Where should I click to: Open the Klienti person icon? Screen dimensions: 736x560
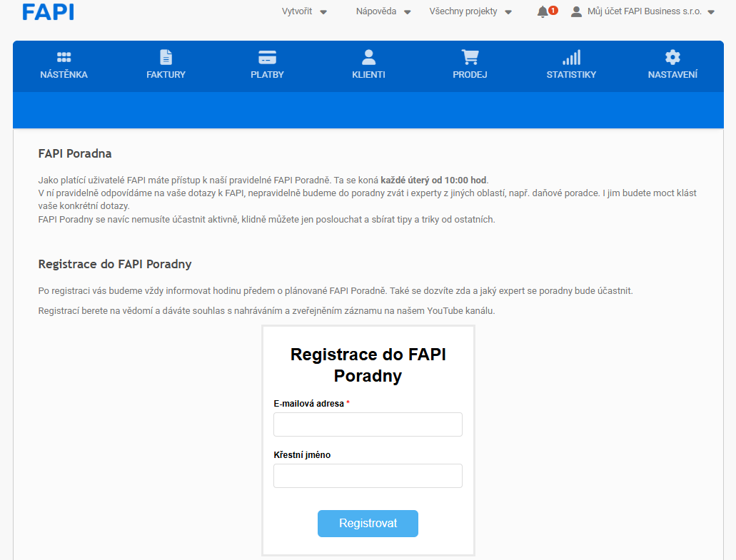[368, 57]
